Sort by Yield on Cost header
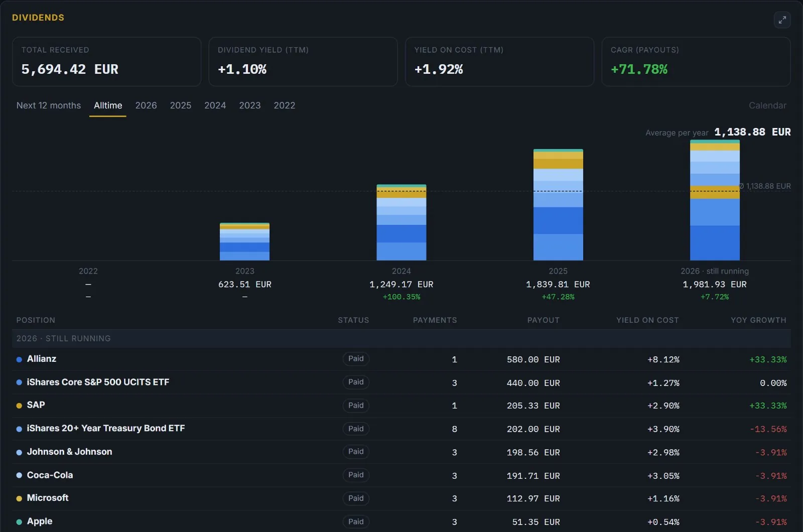803x532 pixels. [647, 320]
